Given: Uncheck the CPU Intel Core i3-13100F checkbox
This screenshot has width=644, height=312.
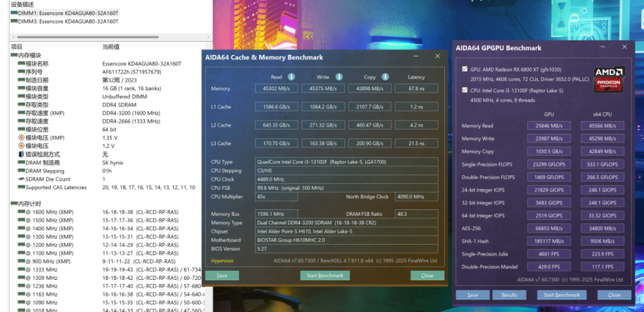Looking at the screenshot, I should point(464,90).
